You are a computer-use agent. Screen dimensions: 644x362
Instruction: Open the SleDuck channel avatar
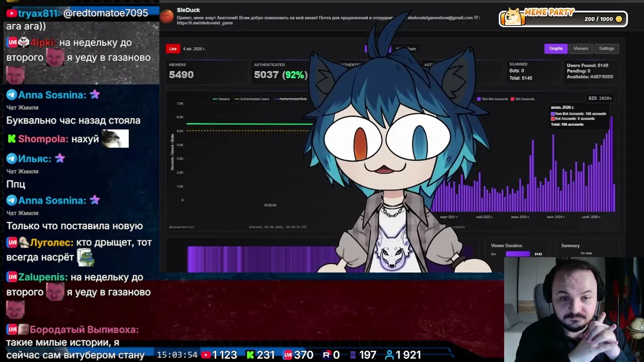coord(167,17)
